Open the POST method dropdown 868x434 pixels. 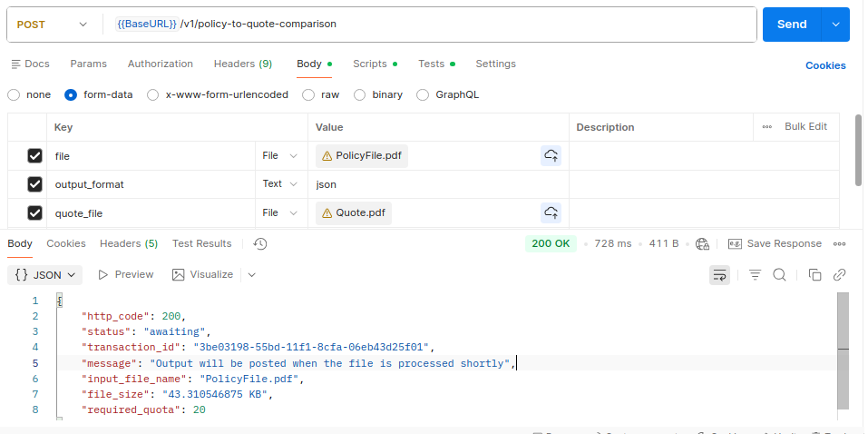pyautogui.click(x=52, y=25)
